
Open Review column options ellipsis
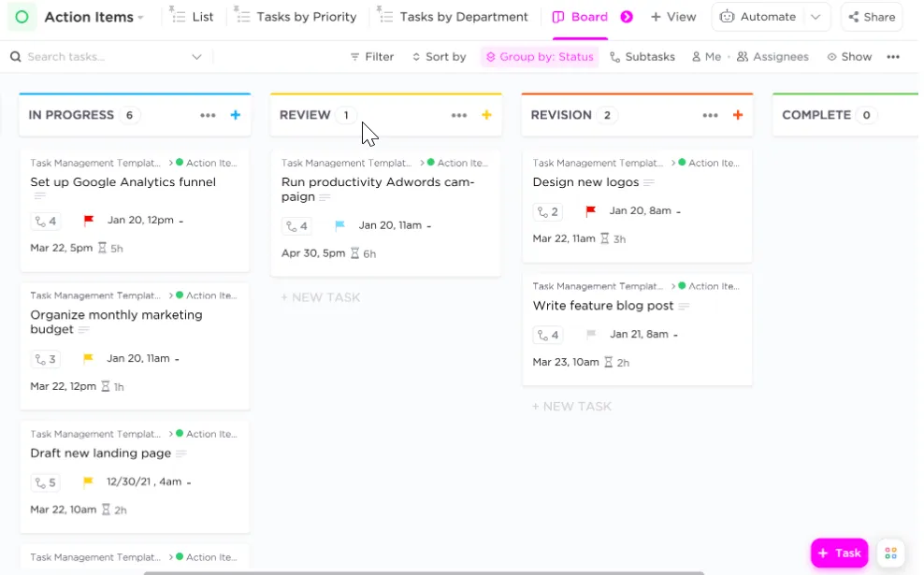coord(459,116)
